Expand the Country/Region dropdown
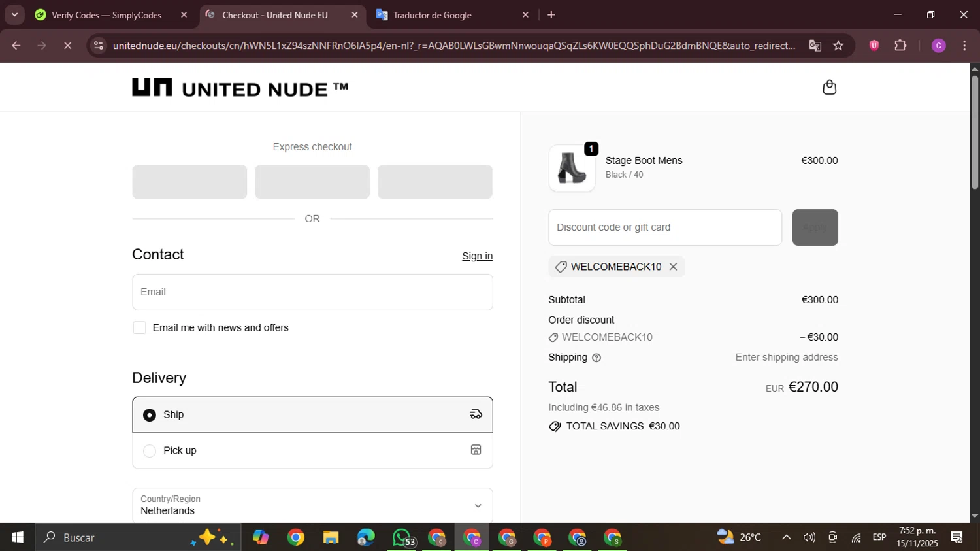Viewport: 980px width, 551px height. (312, 505)
